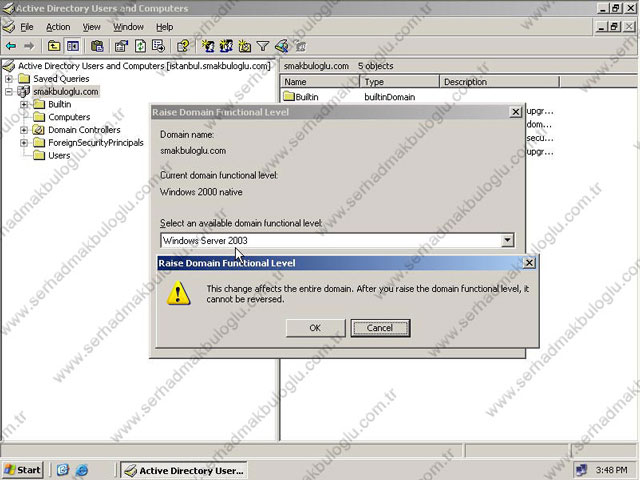The width and height of the screenshot is (640, 480).
Task: Open the File menu
Action: 27,27
